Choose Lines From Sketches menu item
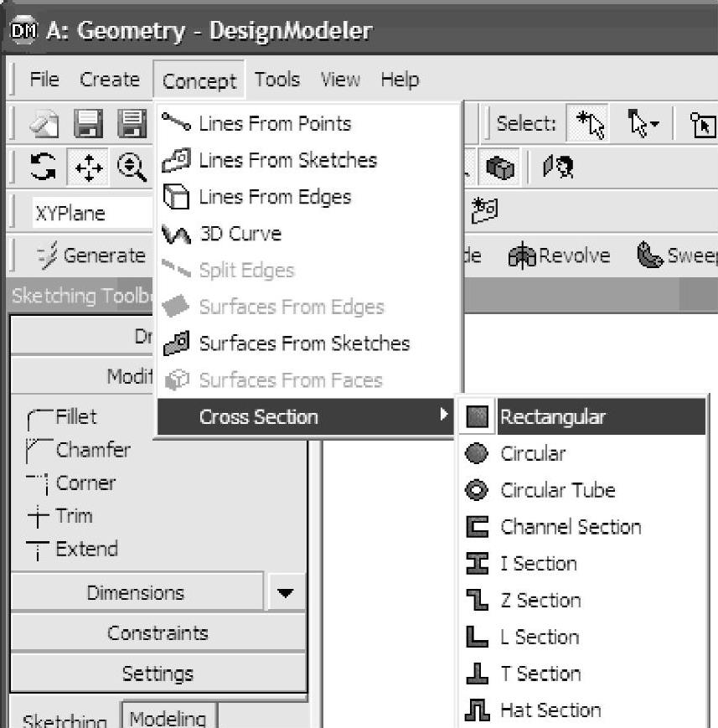Viewport: 718px width, 728px height. 287,160
